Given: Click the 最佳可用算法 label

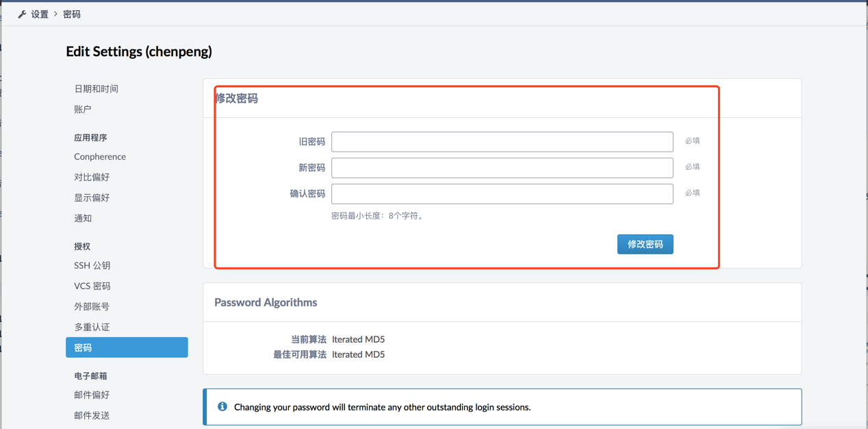Looking at the screenshot, I should [x=300, y=354].
